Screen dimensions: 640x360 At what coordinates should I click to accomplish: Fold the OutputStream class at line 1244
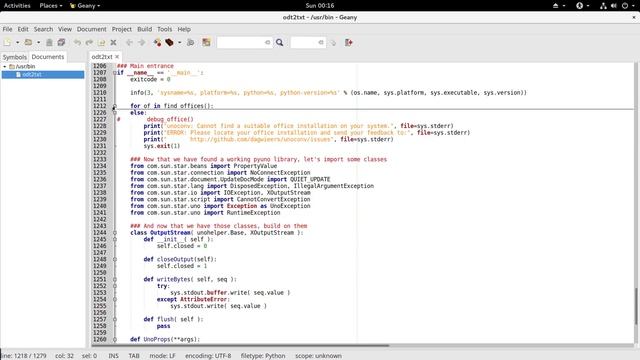(x=115, y=233)
